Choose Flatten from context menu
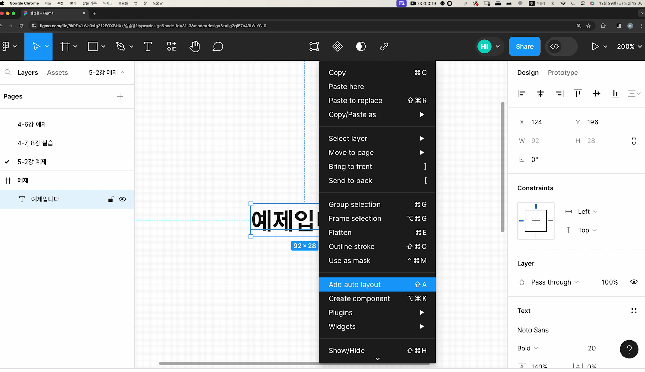The image size is (645, 372). (x=377, y=232)
